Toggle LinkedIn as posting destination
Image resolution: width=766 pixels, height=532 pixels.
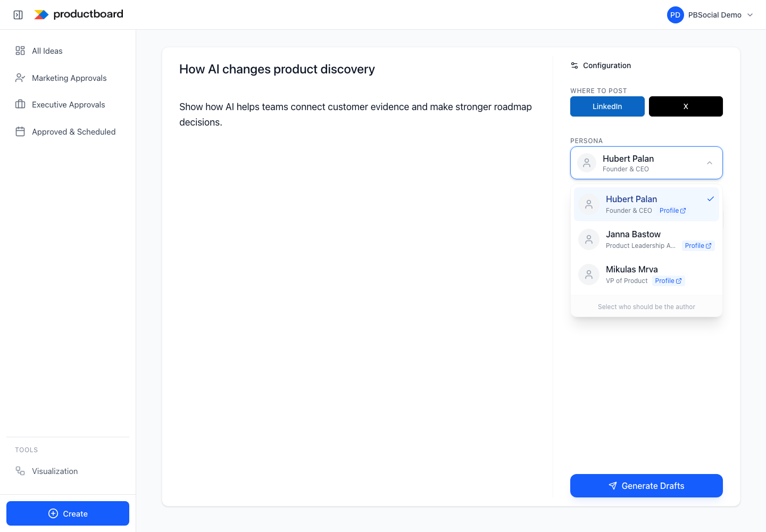click(607, 106)
